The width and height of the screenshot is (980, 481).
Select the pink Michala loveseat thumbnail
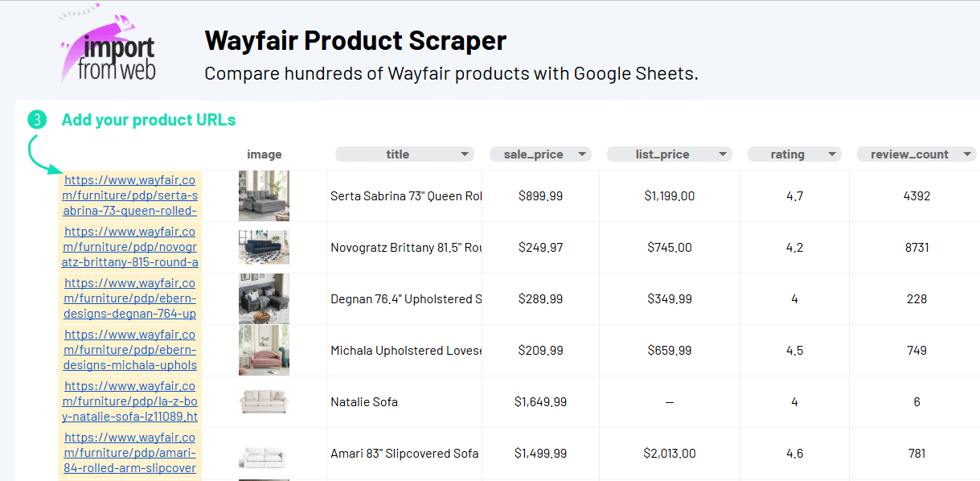point(264,351)
